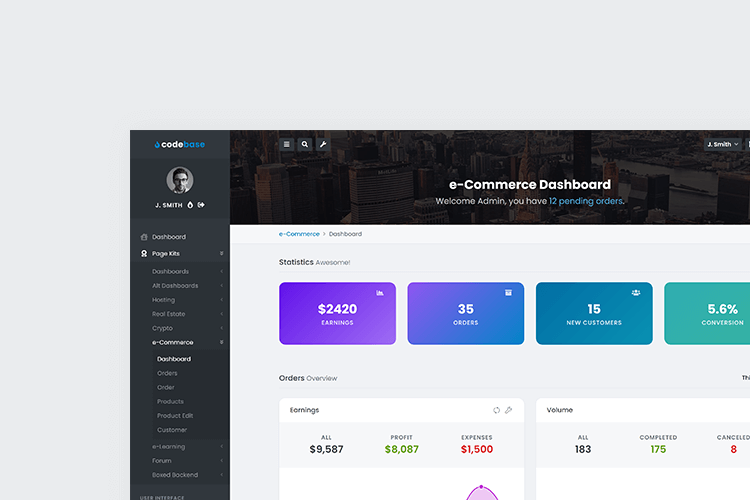The height and width of the screenshot is (500, 750).
Task: Click the pencil icon in the Earnings block
Action: coord(508,410)
